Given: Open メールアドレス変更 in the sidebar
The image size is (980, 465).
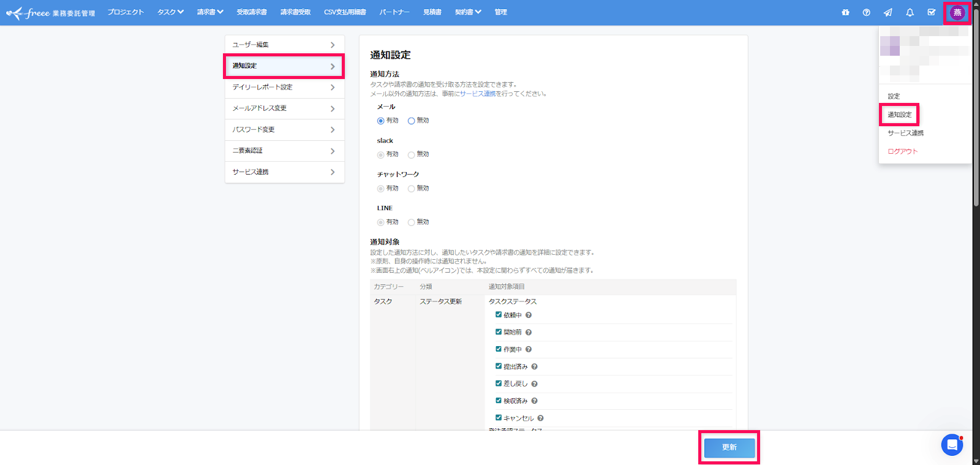Looking at the screenshot, I should click(x=285, y=108).
